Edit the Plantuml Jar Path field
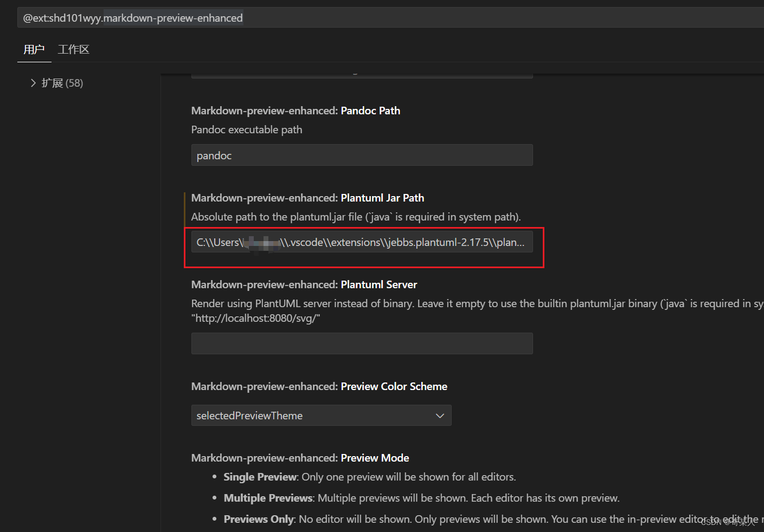Screen dimensions: 764x532 pos(362,242)
